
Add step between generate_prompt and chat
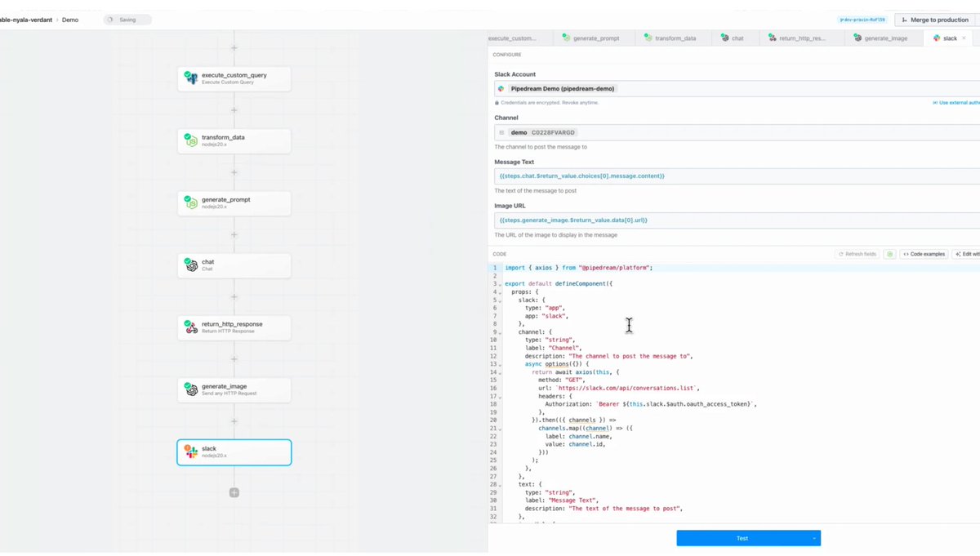point(234,234)
